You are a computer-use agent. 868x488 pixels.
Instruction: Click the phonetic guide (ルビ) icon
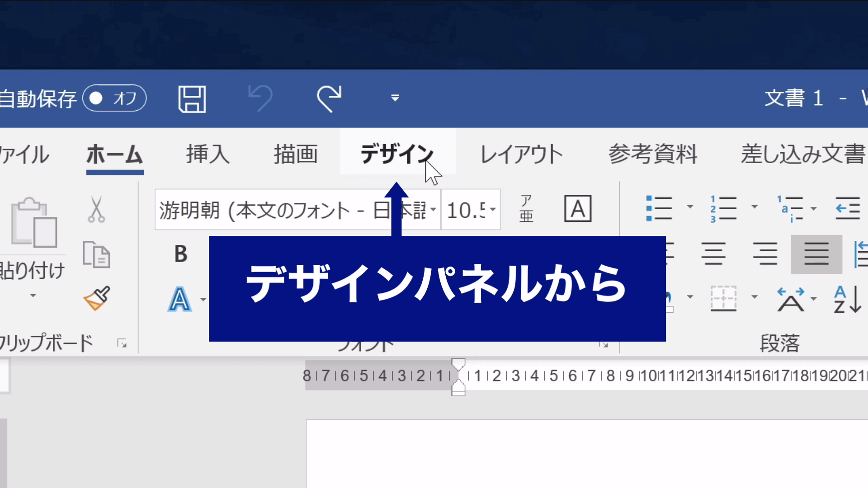[x=526, y=209]
